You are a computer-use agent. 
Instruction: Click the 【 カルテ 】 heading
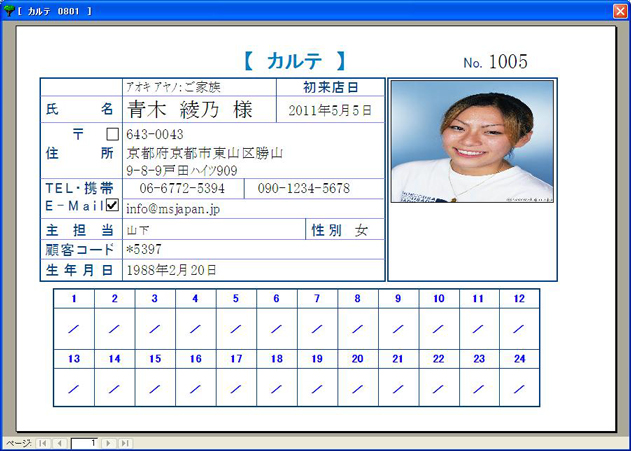pos(294,61)
